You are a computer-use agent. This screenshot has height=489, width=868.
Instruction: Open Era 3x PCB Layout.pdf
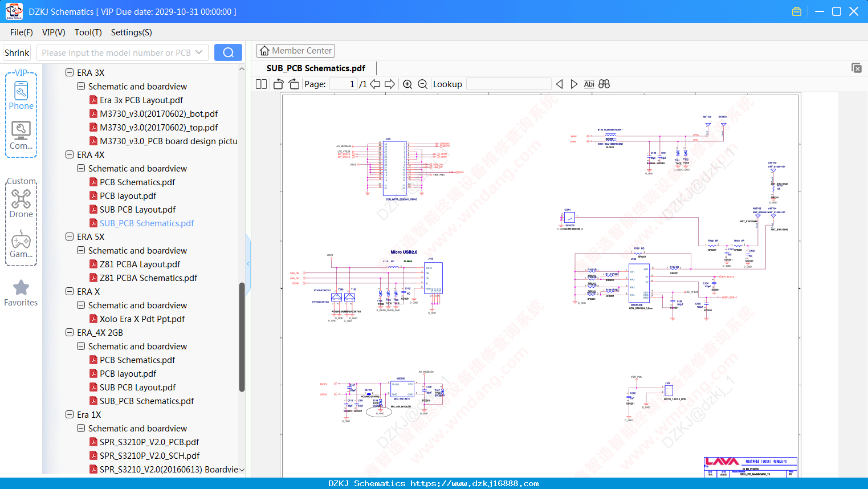coord(141,100)
